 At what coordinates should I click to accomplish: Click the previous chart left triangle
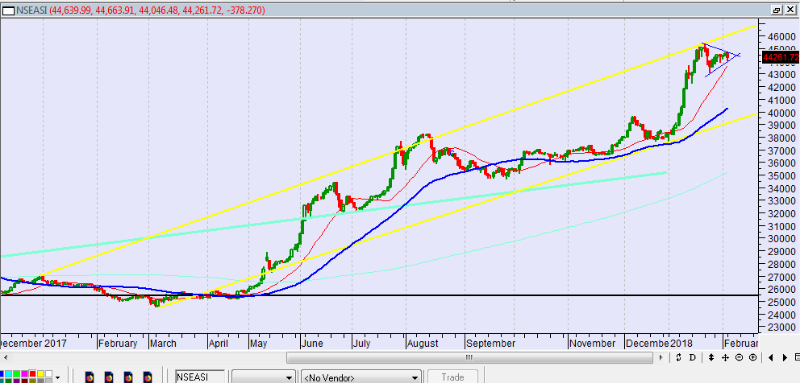[x=771, y=358]
